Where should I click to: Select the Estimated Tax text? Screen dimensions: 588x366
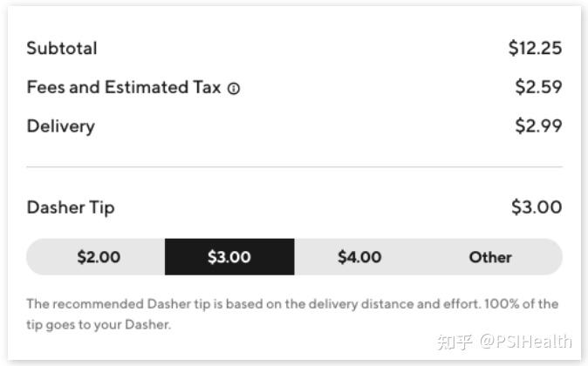163,87
